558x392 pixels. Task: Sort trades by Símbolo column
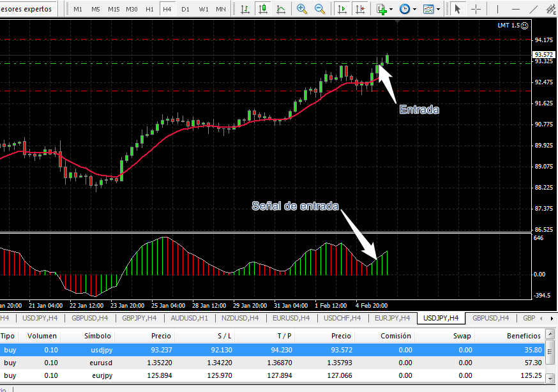87,336
